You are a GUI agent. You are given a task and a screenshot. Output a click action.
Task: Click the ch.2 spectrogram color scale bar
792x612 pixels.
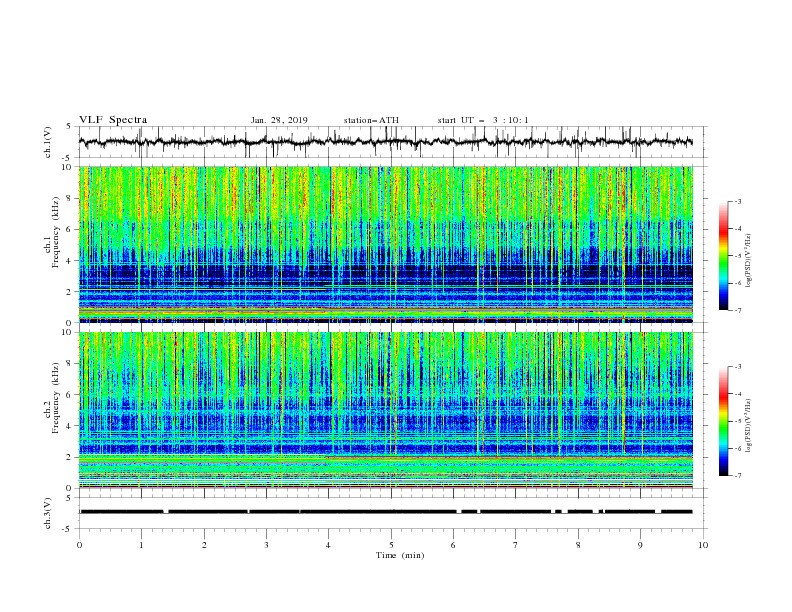(723, 421)
